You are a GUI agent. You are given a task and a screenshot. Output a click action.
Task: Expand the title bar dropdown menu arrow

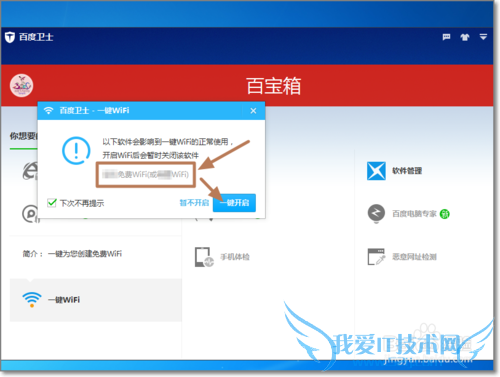(483, 37)
